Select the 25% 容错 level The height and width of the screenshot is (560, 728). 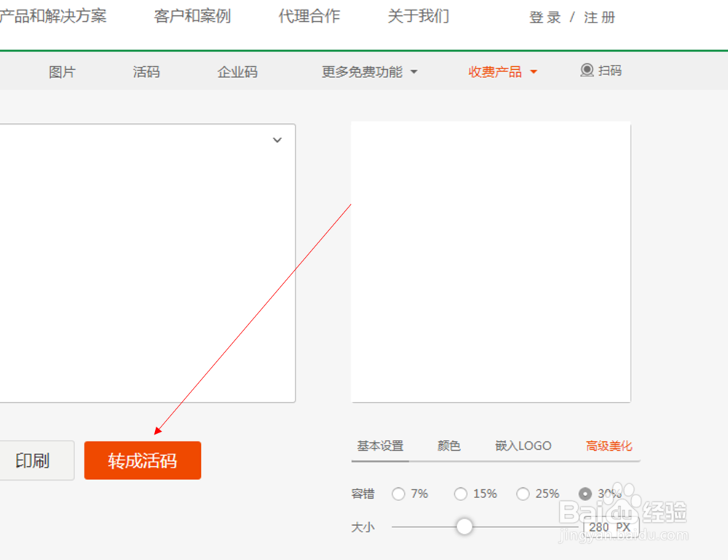pos(523,494)
